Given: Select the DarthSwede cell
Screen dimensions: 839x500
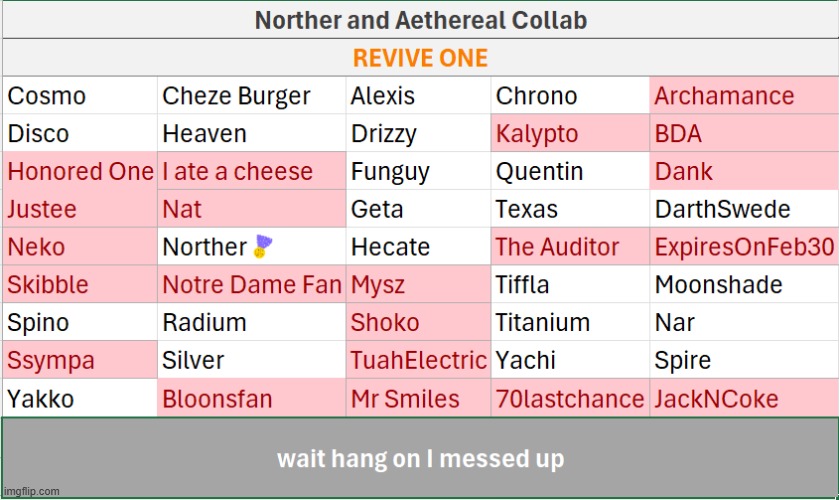Looking at the screenshot, I should tap(744, 209).
